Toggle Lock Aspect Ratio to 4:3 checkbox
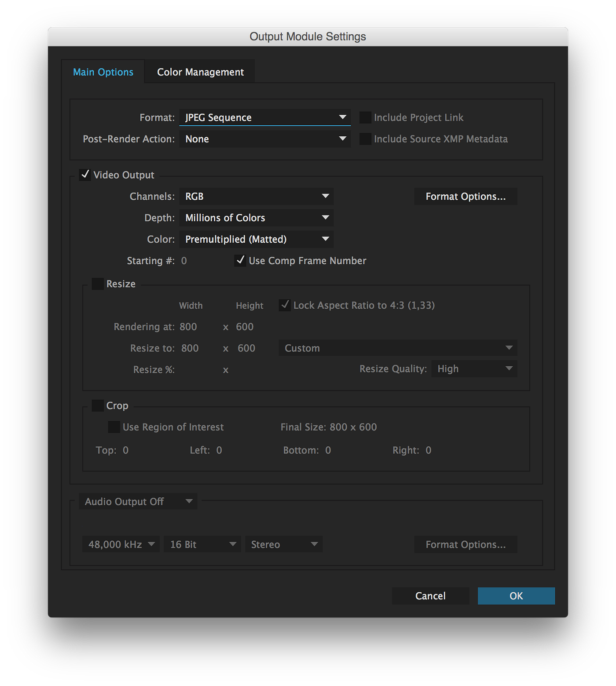 point(285,305)
